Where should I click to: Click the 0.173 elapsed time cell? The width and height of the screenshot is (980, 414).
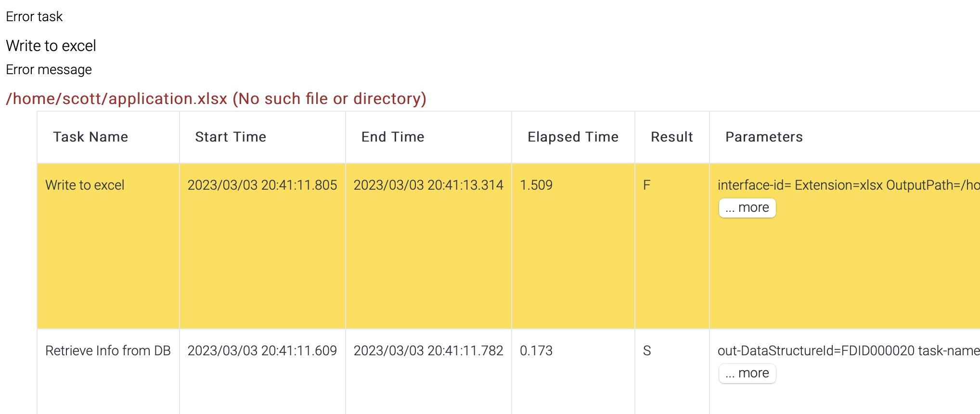pos(536,351)
